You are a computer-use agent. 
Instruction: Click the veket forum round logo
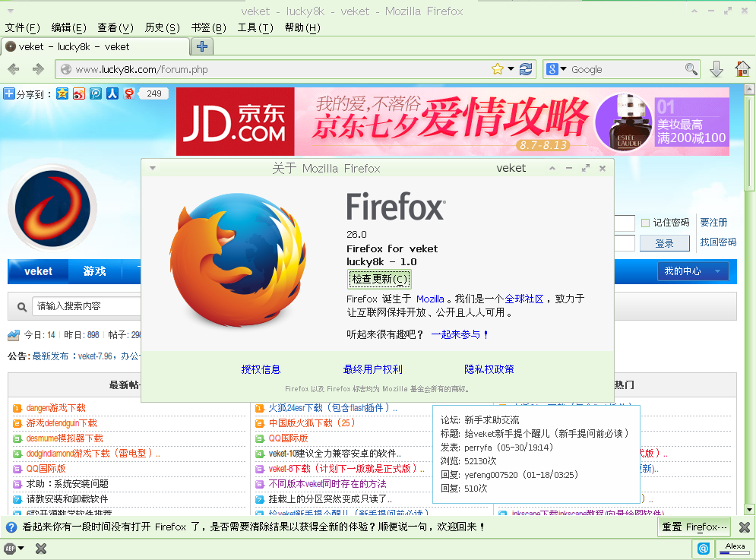[x=52, y=208]
